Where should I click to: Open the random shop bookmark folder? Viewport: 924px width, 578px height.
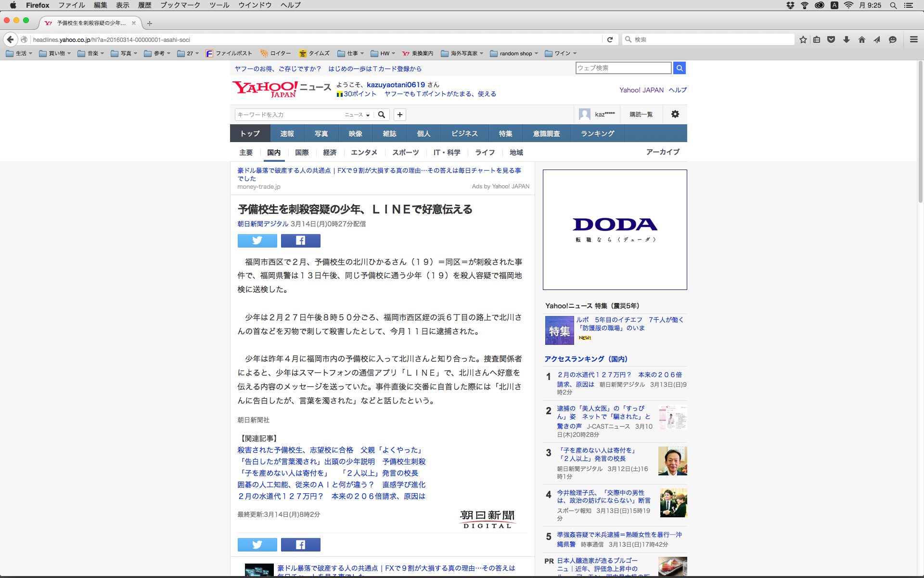point(515,53)
